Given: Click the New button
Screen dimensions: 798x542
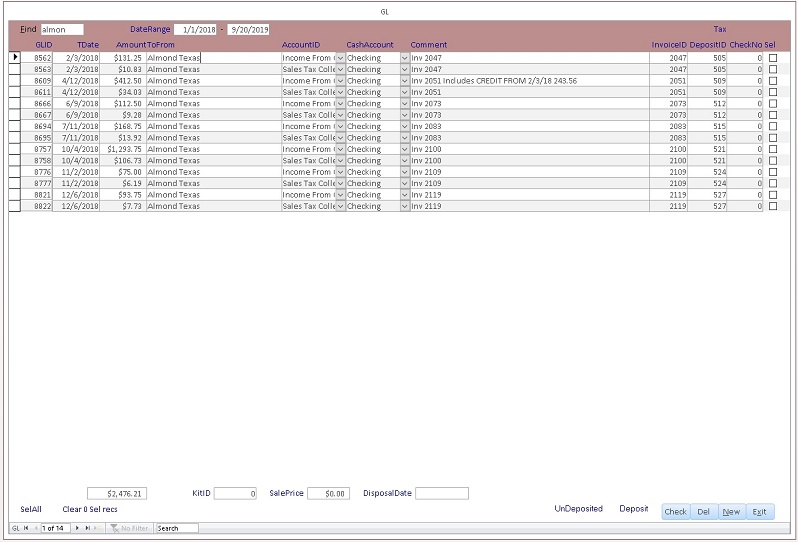Looking at the screenshot, I should 731,512.
